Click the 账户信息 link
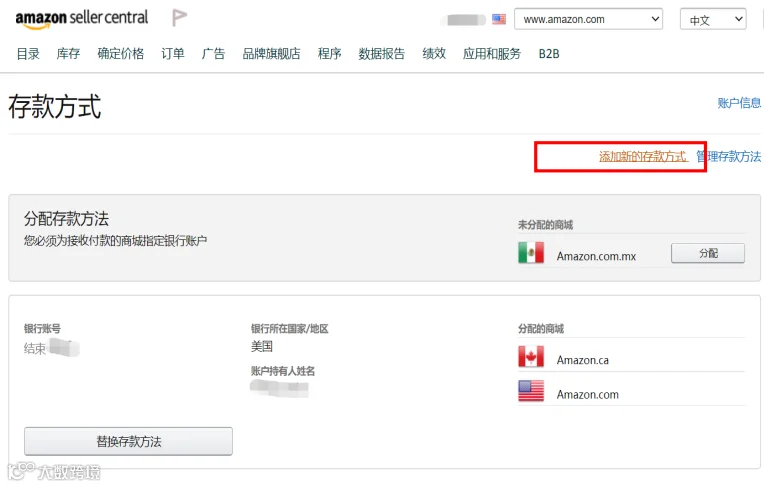 (x=739, y=103)
